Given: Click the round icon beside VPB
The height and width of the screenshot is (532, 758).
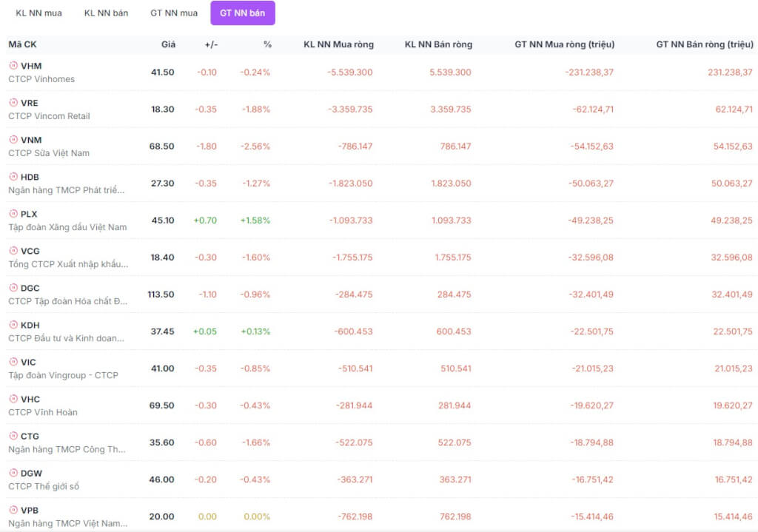Looking at the screenshot, I should pyautogui.click(x=13, y=510).
